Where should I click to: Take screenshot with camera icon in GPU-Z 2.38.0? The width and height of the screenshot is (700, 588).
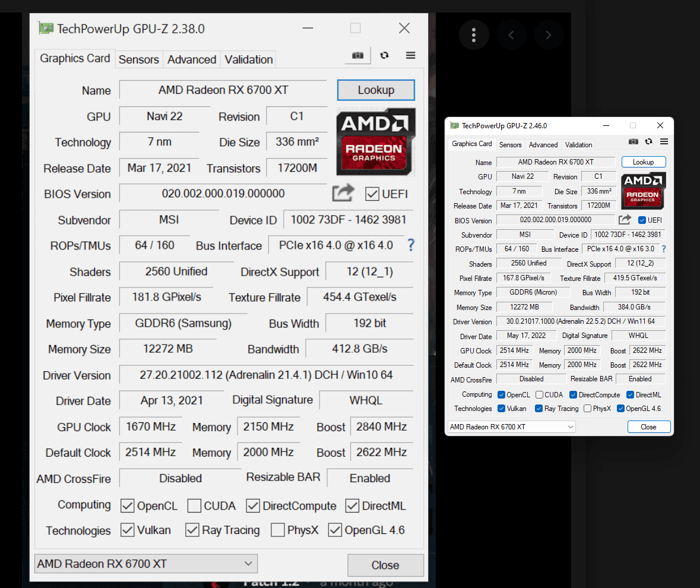pyautogui.click(x=357, y=55)
